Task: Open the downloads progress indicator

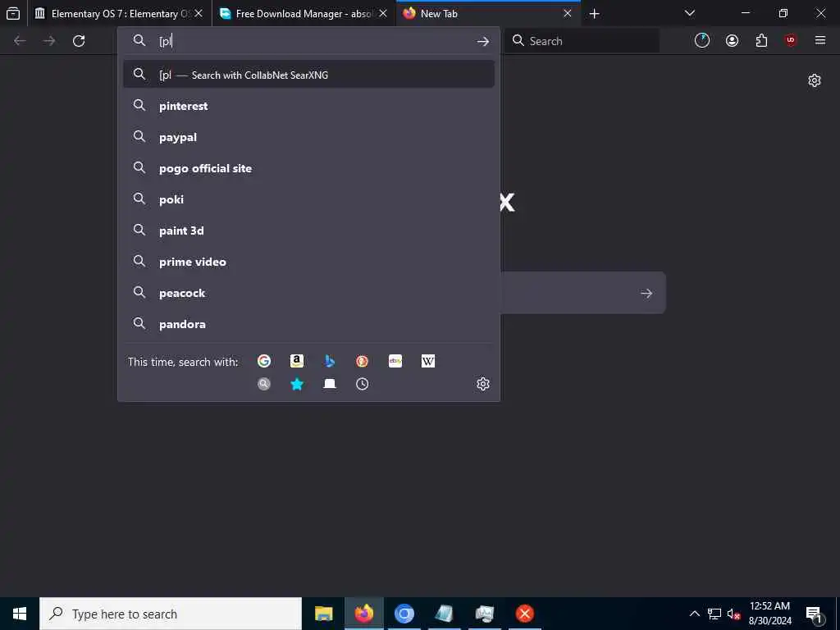Action: point(702,41)
